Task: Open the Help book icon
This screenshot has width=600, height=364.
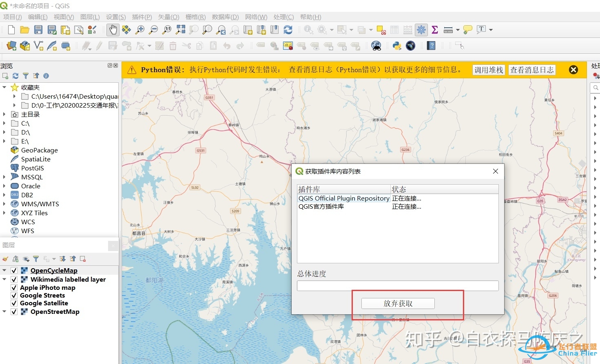Action: click(431, 46)
